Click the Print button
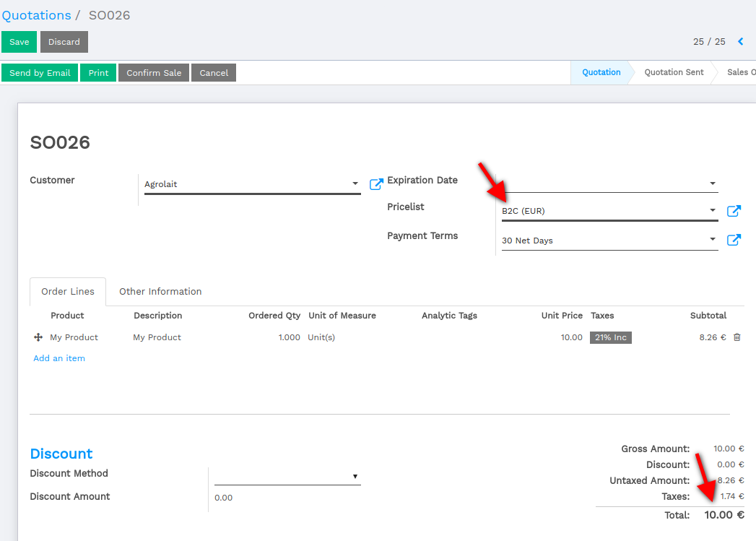This screenshot has width=756, height=541. (98, 73)
